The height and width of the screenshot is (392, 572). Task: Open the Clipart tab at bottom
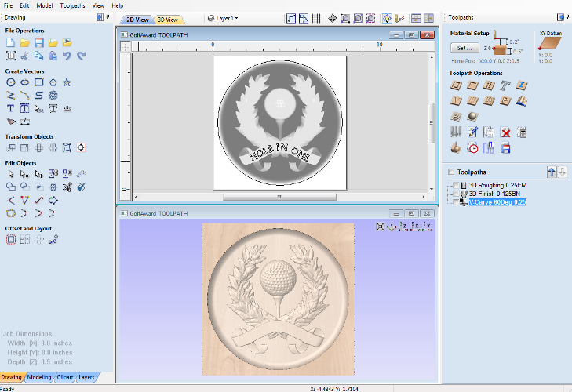64,377
